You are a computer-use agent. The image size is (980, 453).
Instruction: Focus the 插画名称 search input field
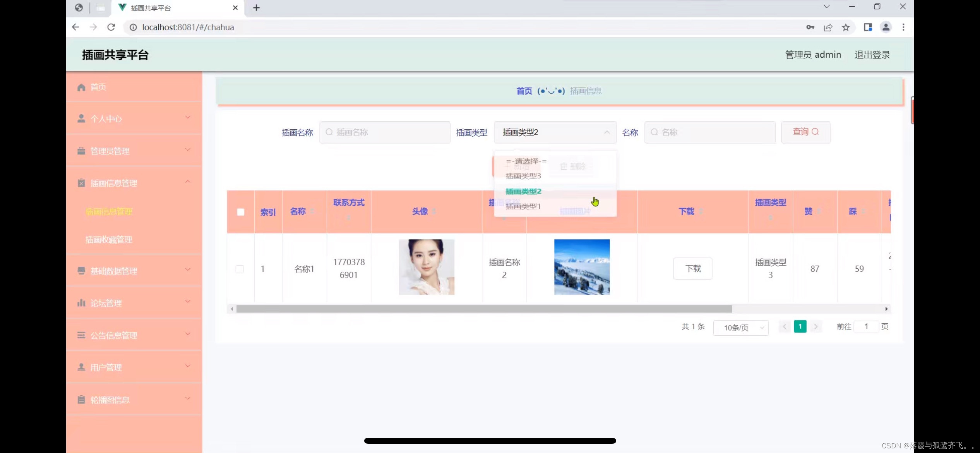tap(385, 132)
